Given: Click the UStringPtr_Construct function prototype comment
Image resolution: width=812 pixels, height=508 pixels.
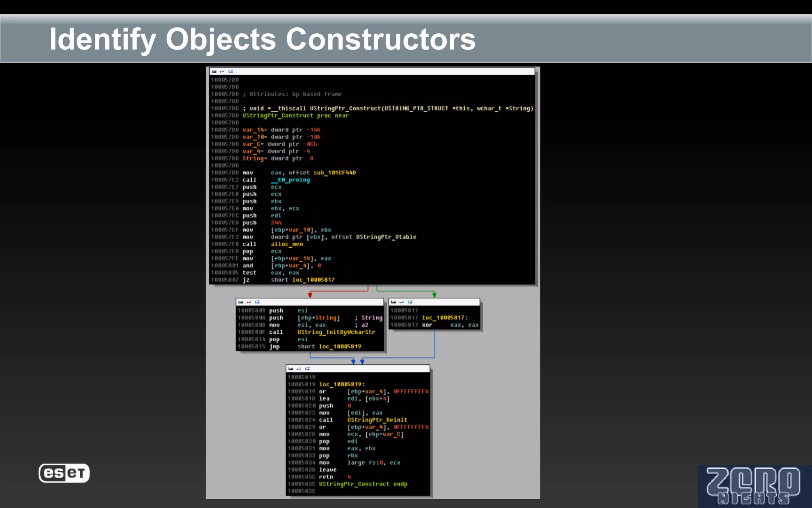Looking at the screenshot, I should tap(388, 108).
